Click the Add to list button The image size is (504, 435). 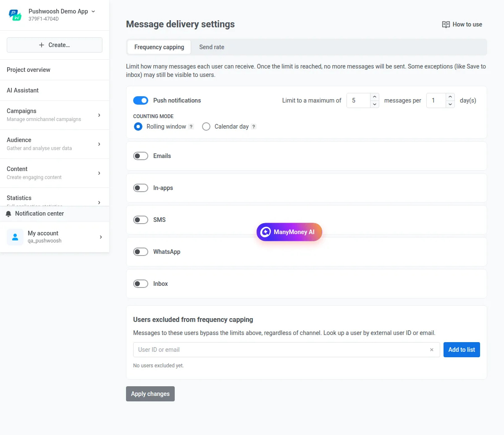point(462,350)
